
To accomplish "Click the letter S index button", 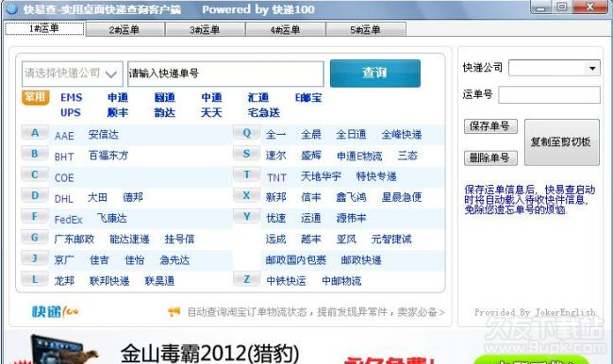I will [x=247, y=154].
